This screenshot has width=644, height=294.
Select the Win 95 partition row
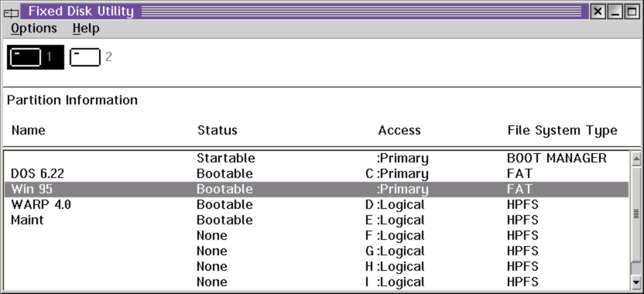pyautogui.click(x=317, y=190)
